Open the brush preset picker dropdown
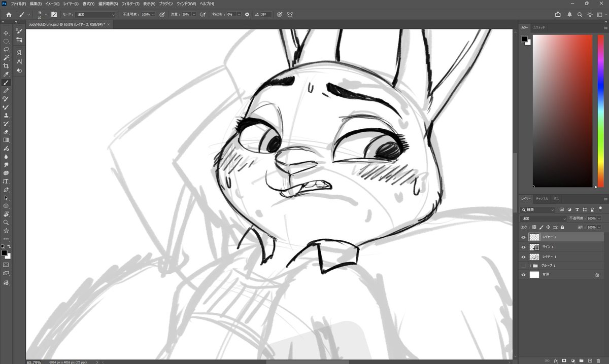Screen dimensions: 609x364 pos(46,14)
